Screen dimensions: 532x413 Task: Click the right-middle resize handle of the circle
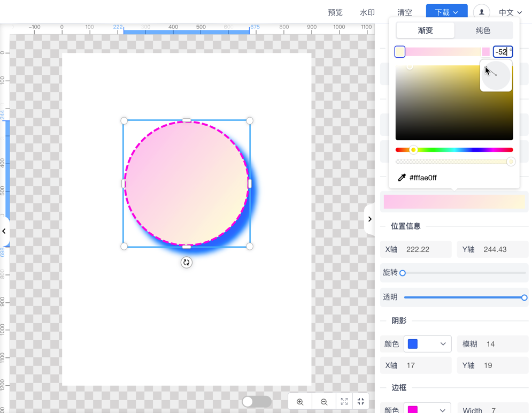[x=250, y=183]
